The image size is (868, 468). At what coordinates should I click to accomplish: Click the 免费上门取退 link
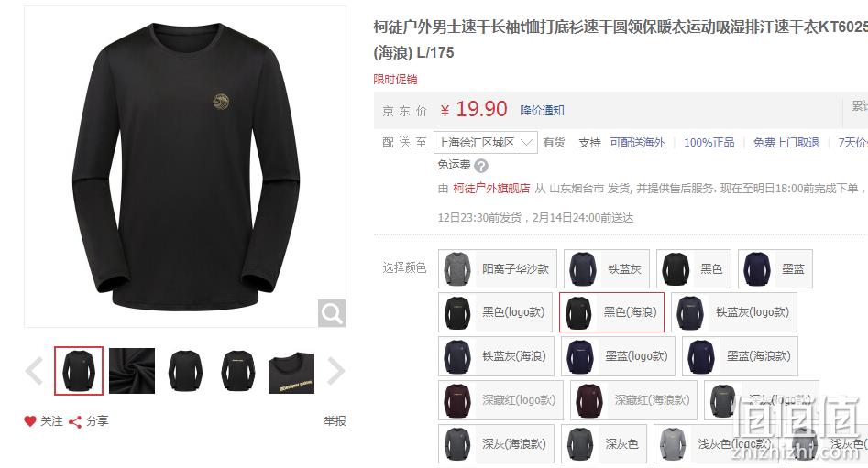[x=786, y=143]
